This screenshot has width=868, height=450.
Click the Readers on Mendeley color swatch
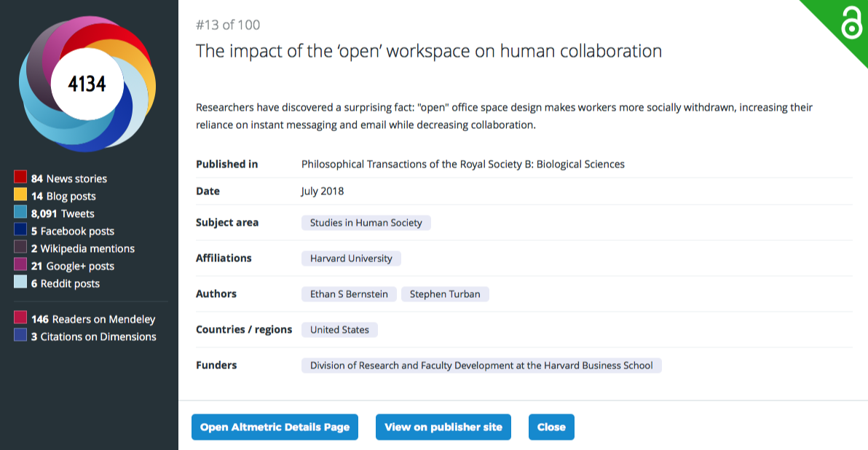click(x=20, y=317)
